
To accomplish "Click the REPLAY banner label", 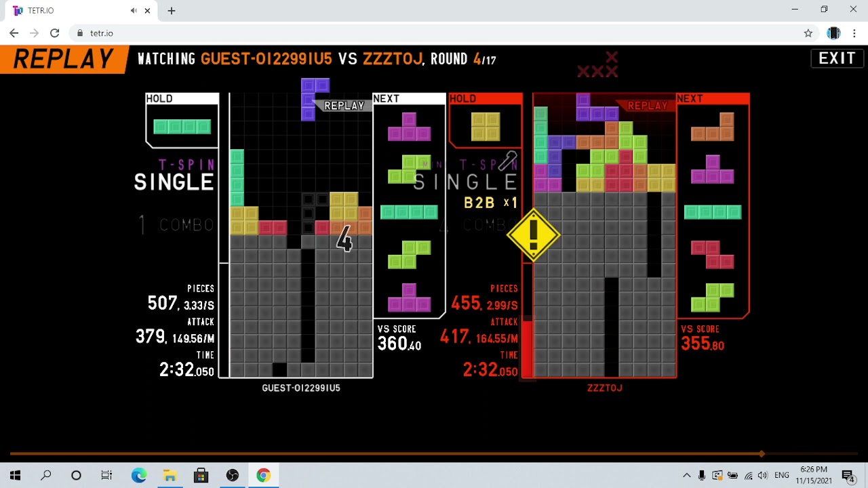I will pos(63,59).
